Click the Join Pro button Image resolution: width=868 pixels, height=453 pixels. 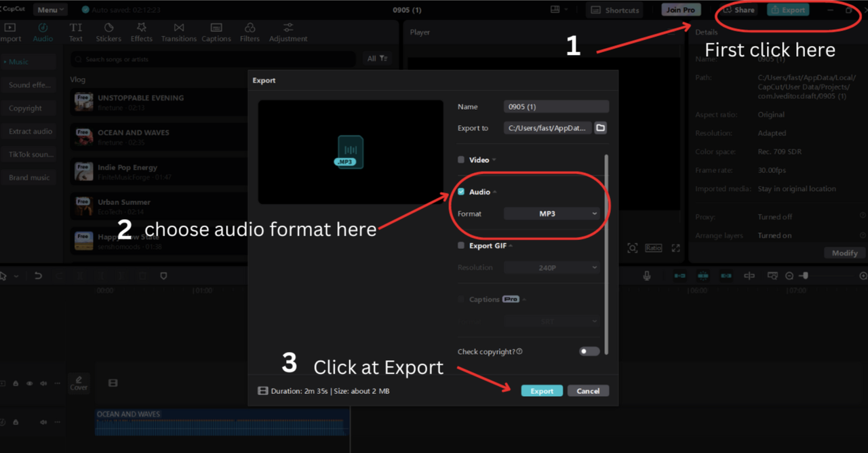click(681, 9)
